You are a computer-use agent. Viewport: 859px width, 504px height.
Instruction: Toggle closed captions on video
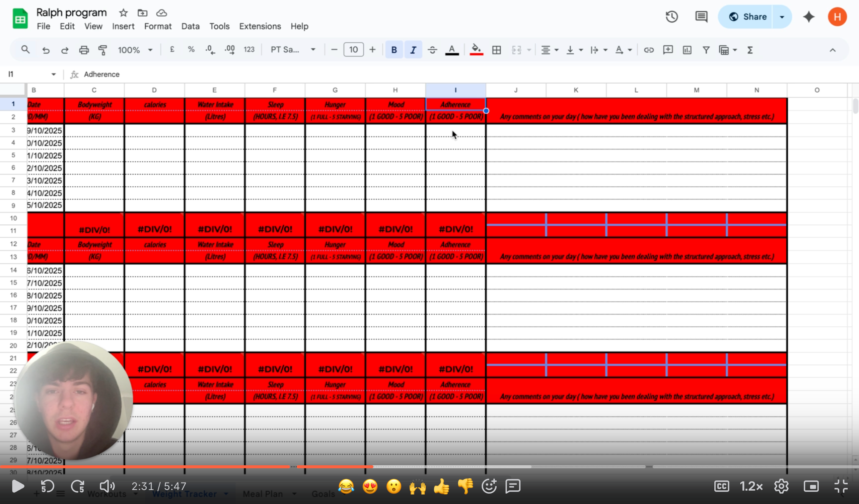pyautogui.click(x=721, y=486)
